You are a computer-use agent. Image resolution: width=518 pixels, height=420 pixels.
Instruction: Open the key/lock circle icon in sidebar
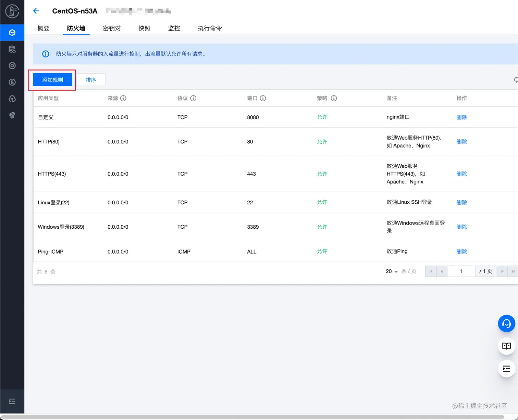12,82
